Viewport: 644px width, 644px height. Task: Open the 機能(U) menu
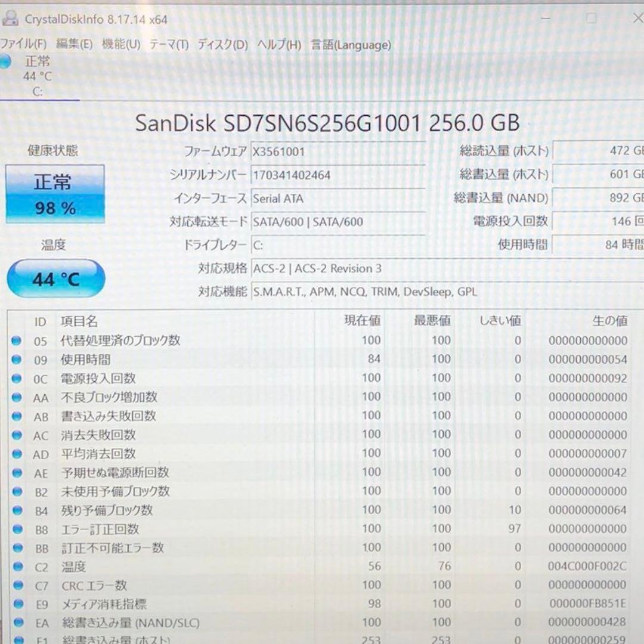click(x=121, y=44)
